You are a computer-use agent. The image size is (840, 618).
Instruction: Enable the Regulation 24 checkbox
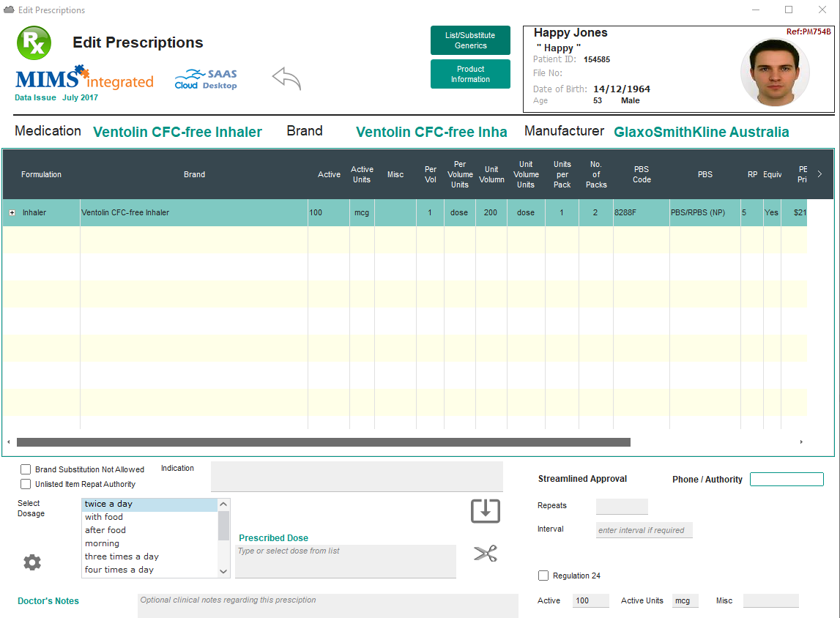543,576
